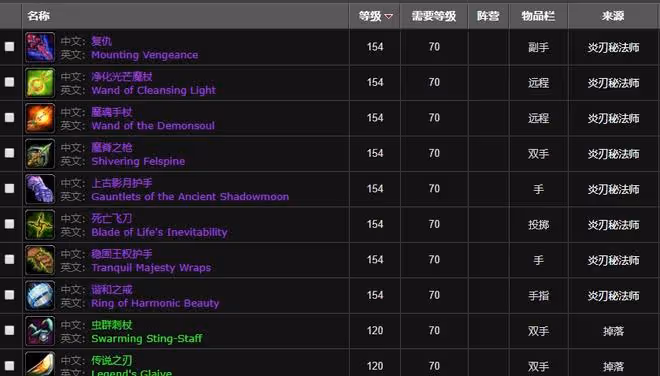The image size is (660, 376).
Task: Click the Wand of the Demonsoul icon
Action: 40,118
